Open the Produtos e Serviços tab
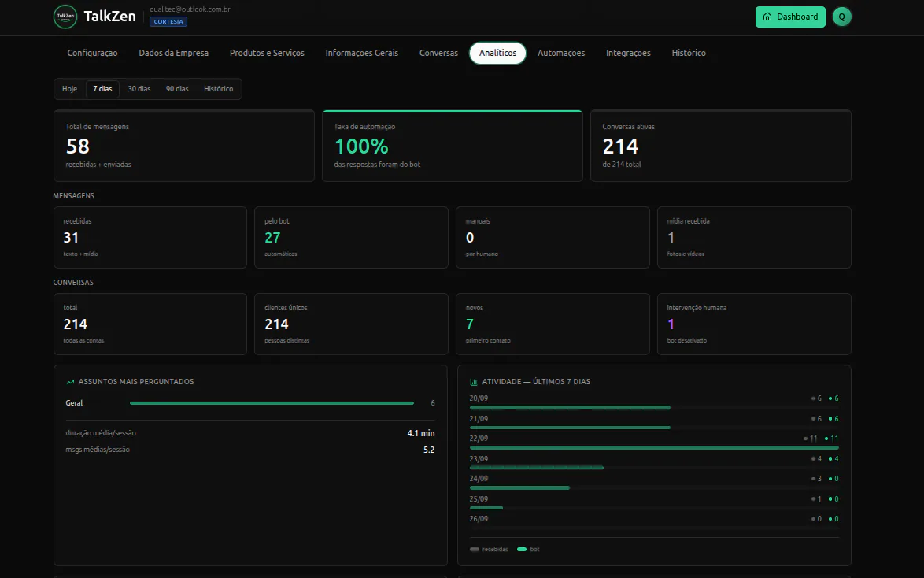This screenshot has width=924, height=578. [x=267, y=53]
